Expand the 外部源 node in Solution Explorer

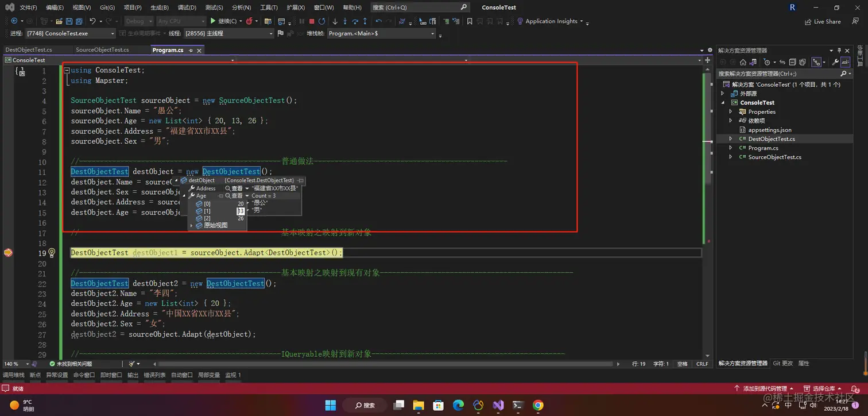(x=723, y=93)
